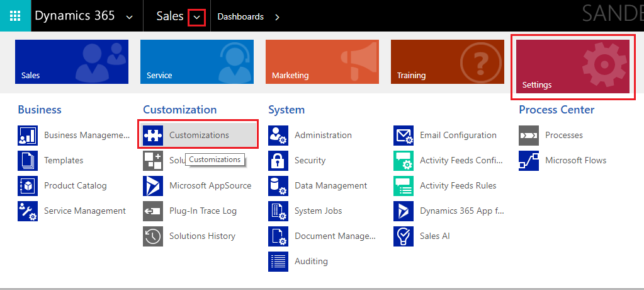Click the System Jobs icon
Screen dimensions: 644x290
tap(278, 211)
